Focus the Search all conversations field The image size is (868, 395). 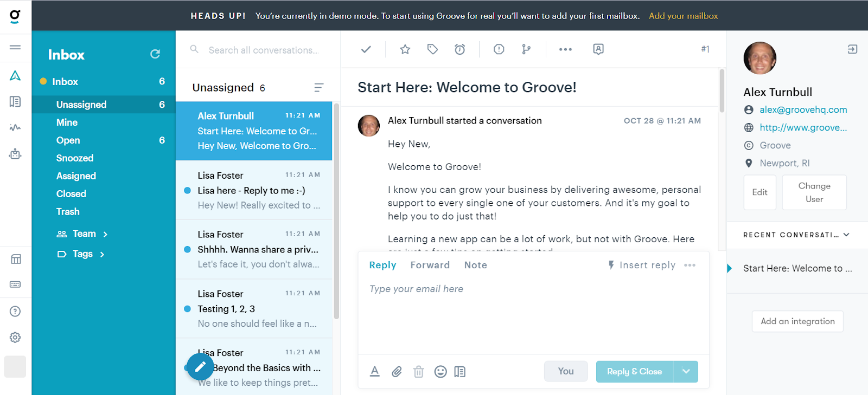point(263,50)
